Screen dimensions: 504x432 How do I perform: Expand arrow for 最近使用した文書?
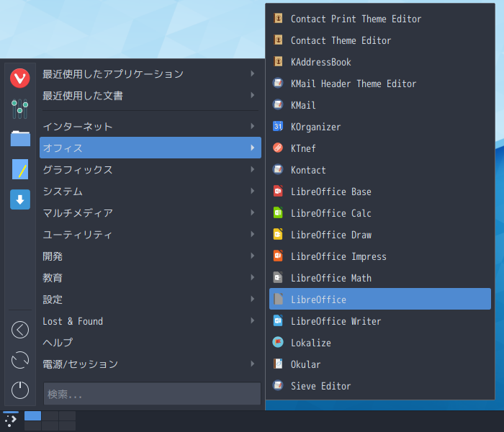pyautogui.click(x=253, y=95)
